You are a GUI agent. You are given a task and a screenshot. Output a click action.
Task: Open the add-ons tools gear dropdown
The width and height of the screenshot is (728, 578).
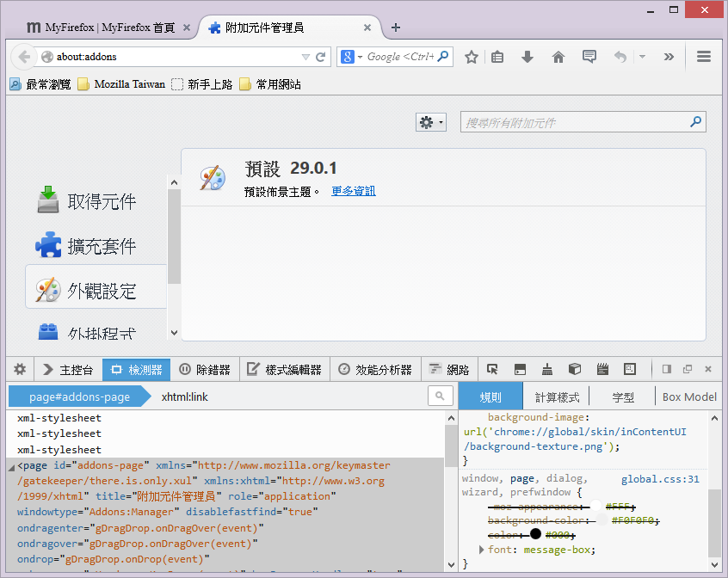click(430, 122)
